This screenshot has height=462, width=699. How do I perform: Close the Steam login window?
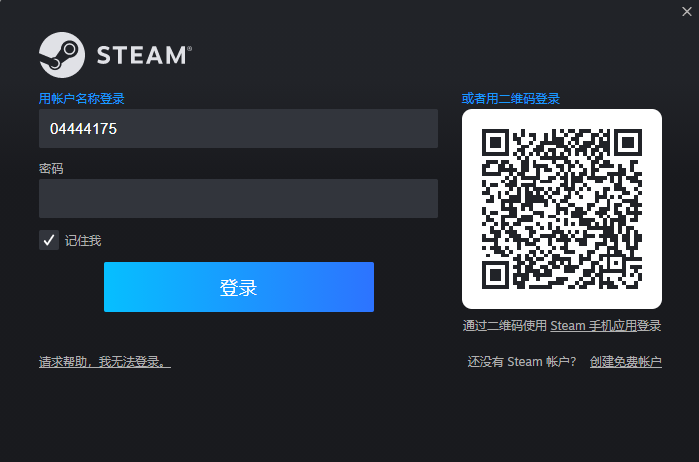pos(687,12)
